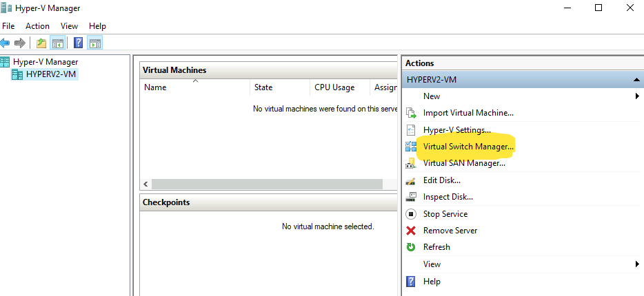This screenshot has height=296, width=644.
Task: Expand the View submenu arrow in Actions
Action: [637, 264]
